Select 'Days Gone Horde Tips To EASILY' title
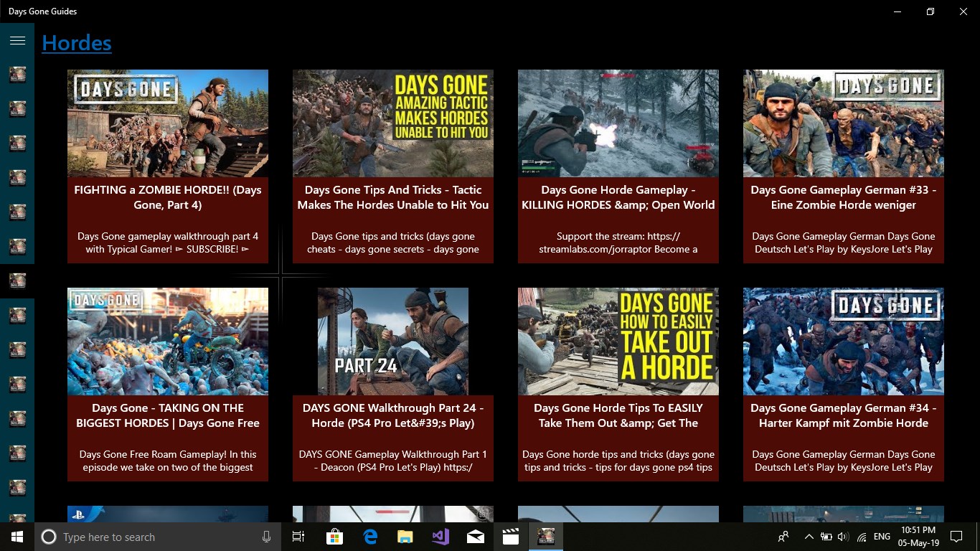Image resolution: width=980 pixels, height=551 pixels. pos(618,415)
